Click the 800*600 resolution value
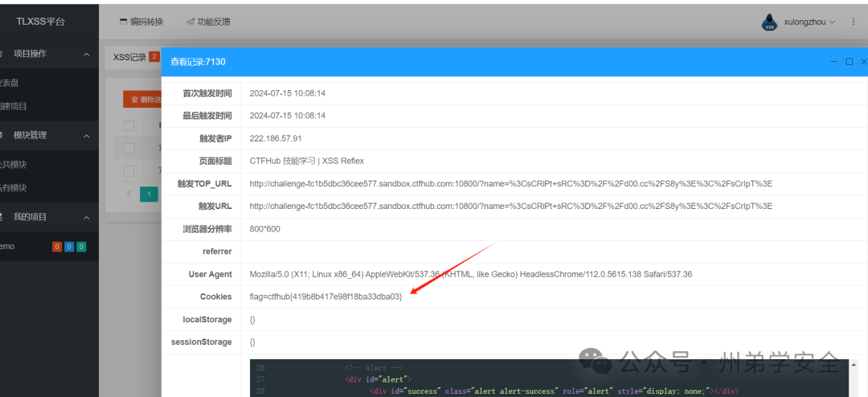Image resolution: width=868 pixels, height=397 pixels. tap(264, 229)
